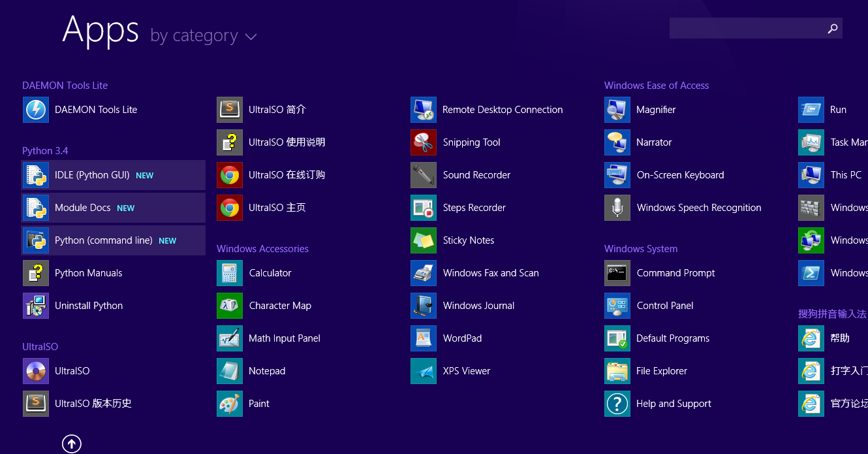Launch IDLE (Python GUI) icon
The width and height of the screenshot is (868, 454).
(36, 175)
